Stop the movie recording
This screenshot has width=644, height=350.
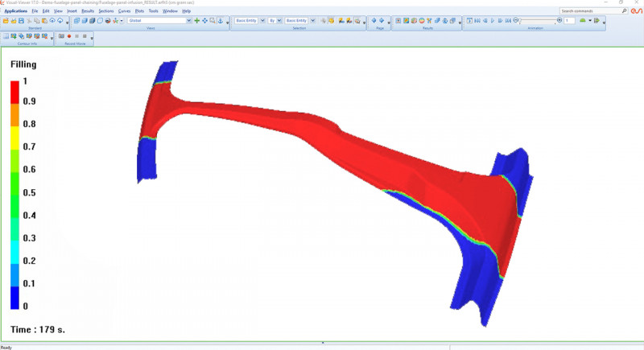[85, 36]
